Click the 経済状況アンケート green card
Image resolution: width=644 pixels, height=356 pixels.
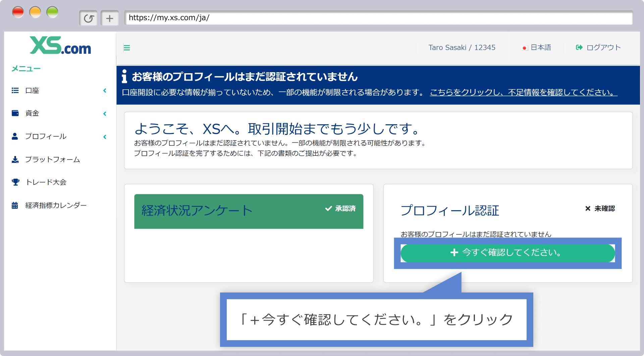click(x=249, y=211)
